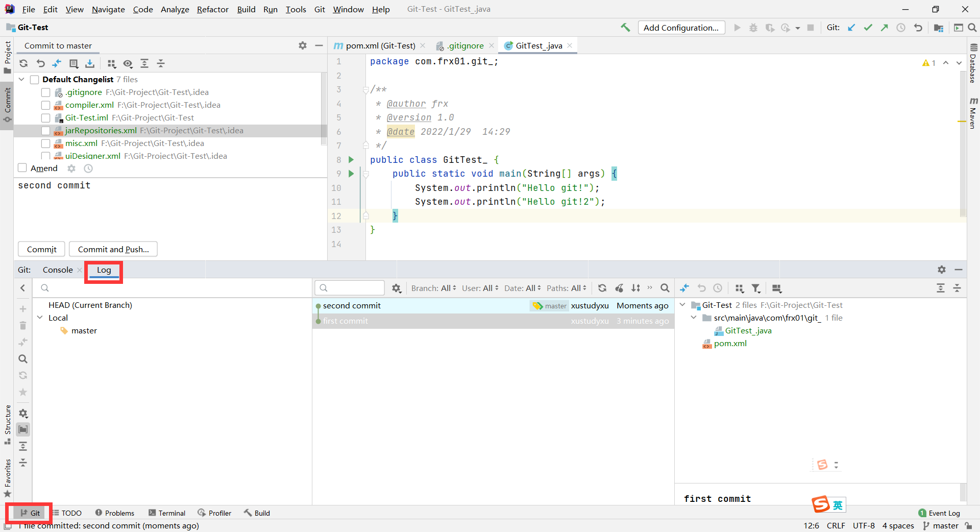Open Git Log settings gear beside search
Screen dimensions: 980x532
(397, 288)
